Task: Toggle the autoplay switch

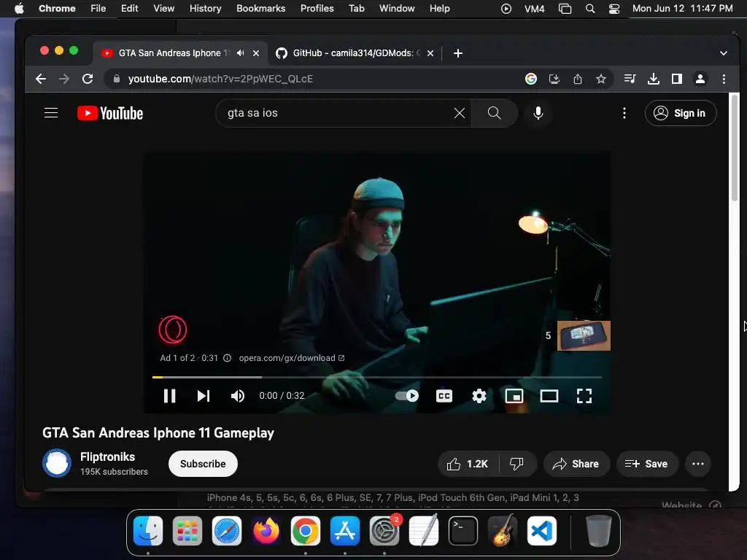Action: 407,396
